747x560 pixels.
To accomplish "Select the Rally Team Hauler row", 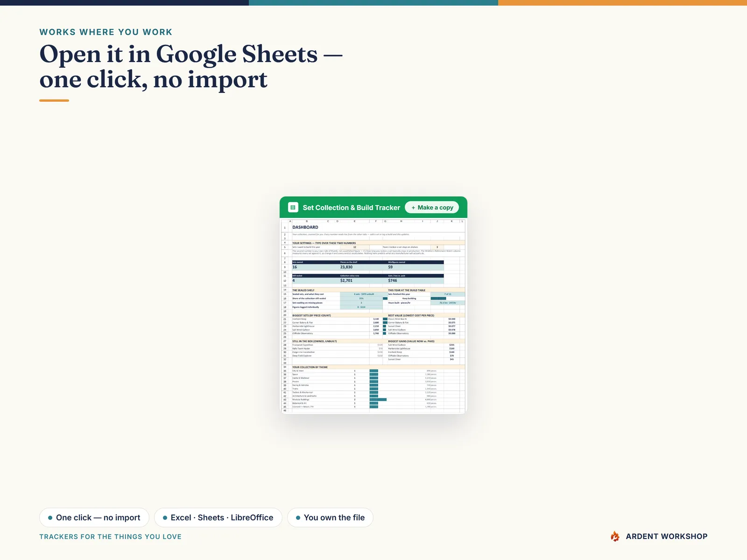I will [x=337, y=349].
